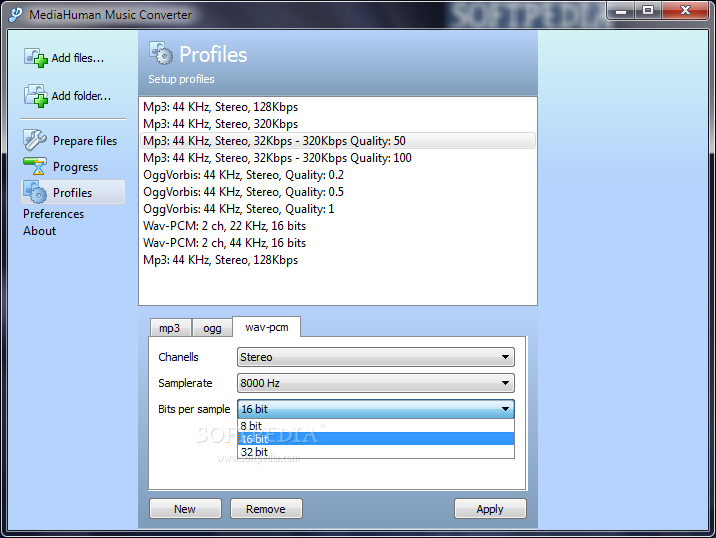
Task: Open the Chanells Stereo dropdown
Action: point(376,357)
